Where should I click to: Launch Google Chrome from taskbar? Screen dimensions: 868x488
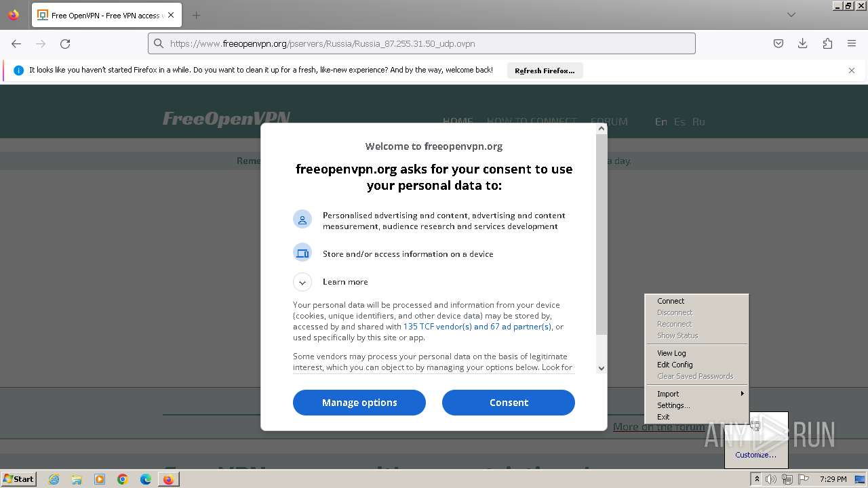[x=123, y=479]
